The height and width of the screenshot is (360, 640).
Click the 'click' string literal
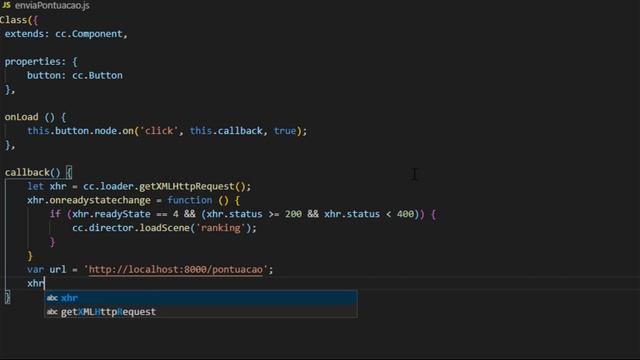coord(159,131)
